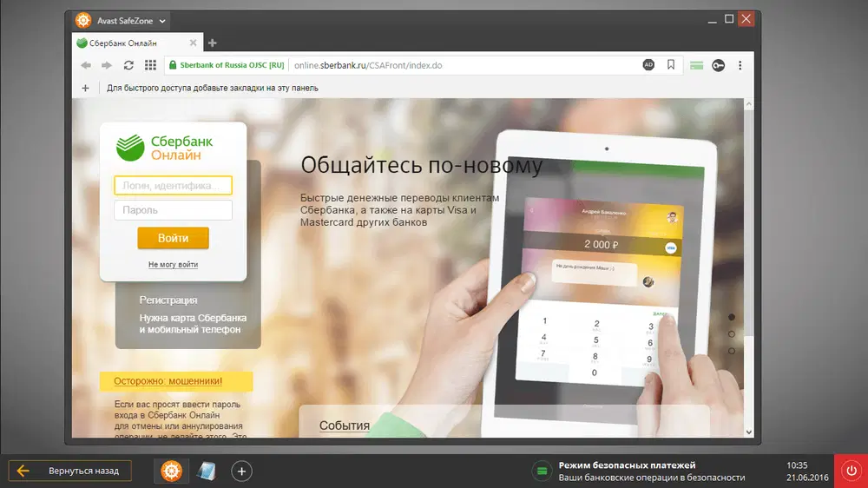
Task: Click the События section heading
Action: [x=345, y=425]
